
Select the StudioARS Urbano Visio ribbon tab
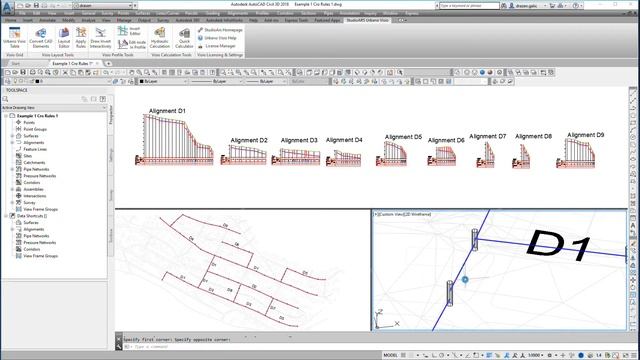368,20
